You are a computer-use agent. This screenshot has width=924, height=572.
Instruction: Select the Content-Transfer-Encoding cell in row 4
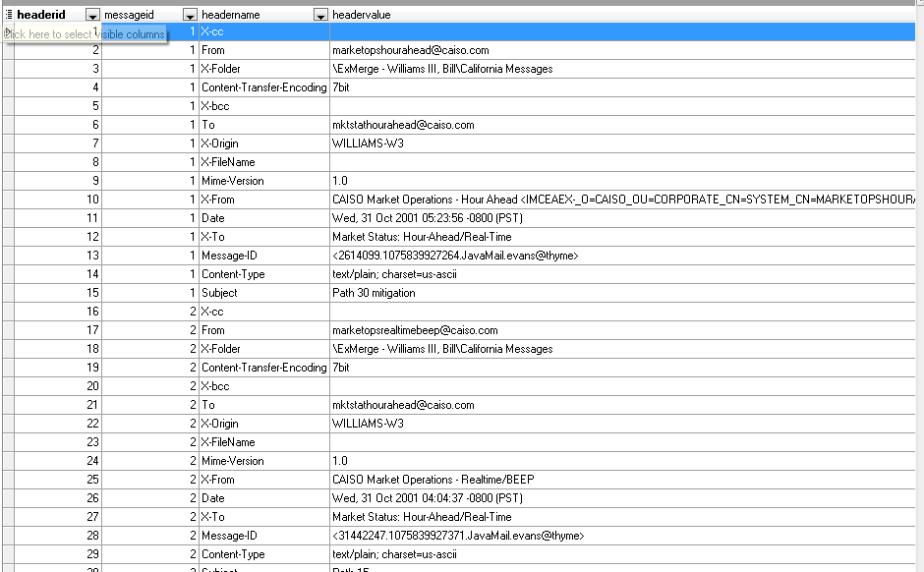pyautogui.click(x=263, y=87)
